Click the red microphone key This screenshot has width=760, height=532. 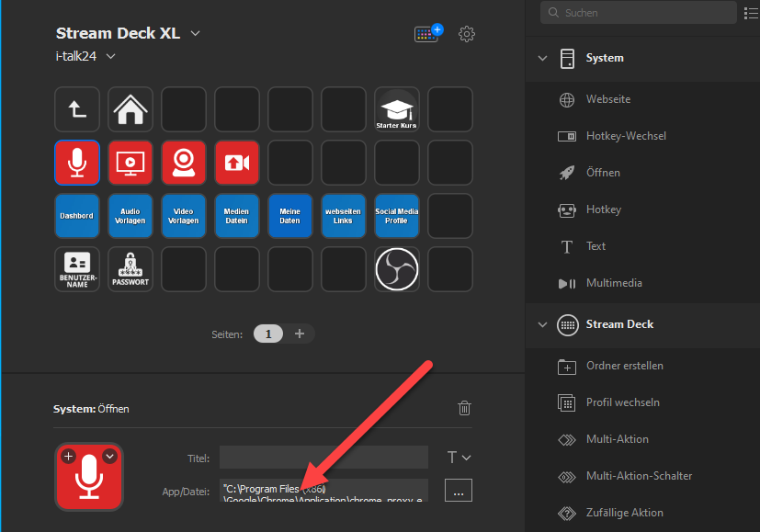coord(77,163)
